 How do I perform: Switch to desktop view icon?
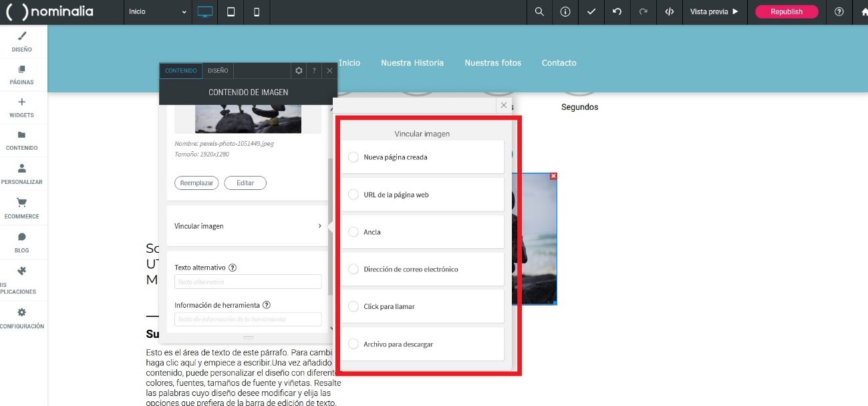point(205,12)
